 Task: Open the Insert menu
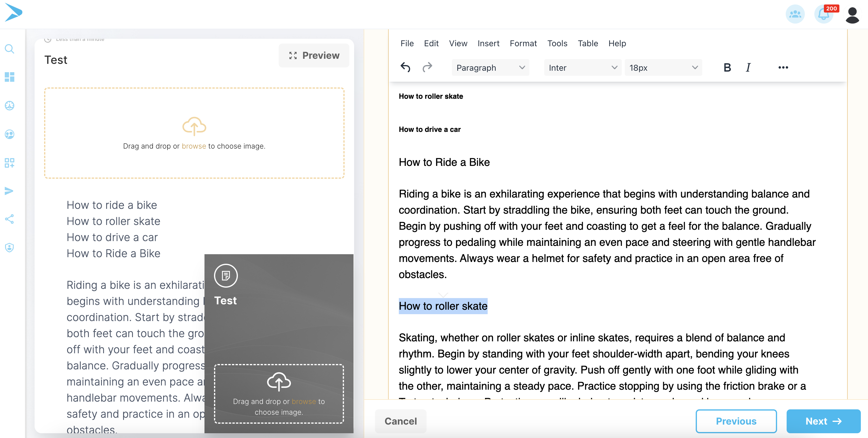(488, 44)
